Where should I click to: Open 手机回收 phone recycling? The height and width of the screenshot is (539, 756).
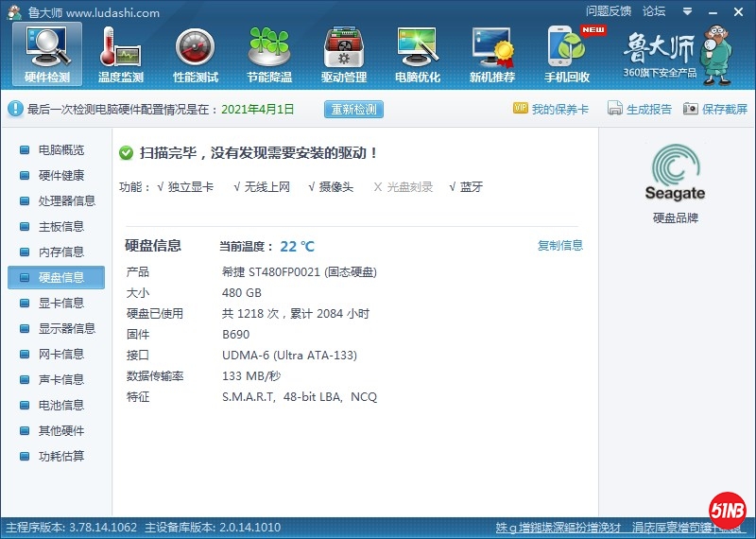click(567, 54)
